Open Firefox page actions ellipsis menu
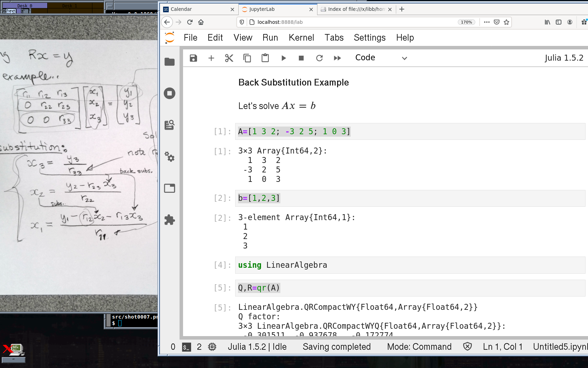The width and height of the screenshot is (588, 368). pos(486,22)
